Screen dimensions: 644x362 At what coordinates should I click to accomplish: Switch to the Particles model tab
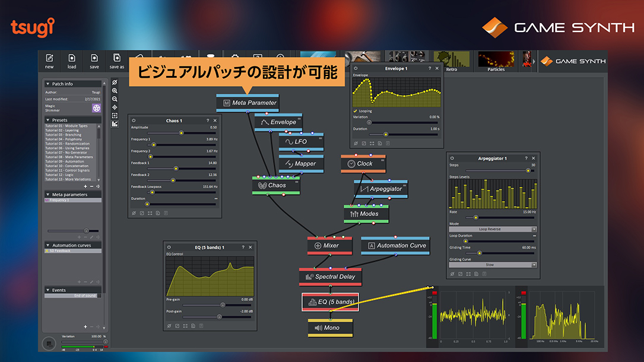pos(496,61)
